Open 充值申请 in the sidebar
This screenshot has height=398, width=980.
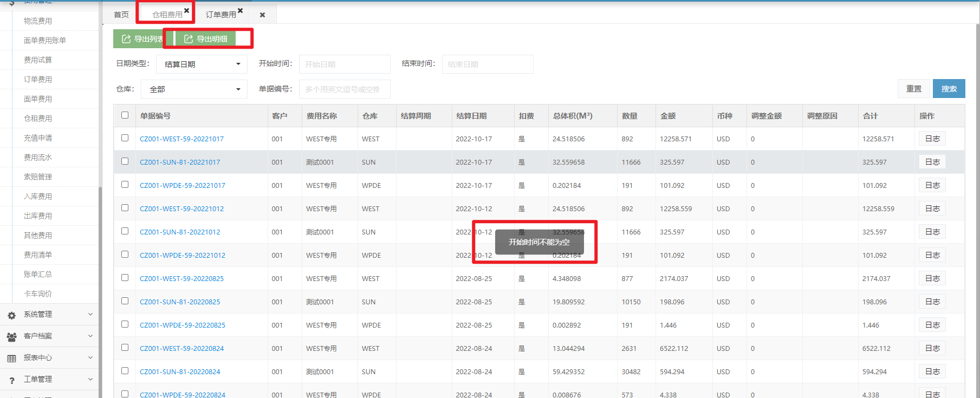click(38, 138)
